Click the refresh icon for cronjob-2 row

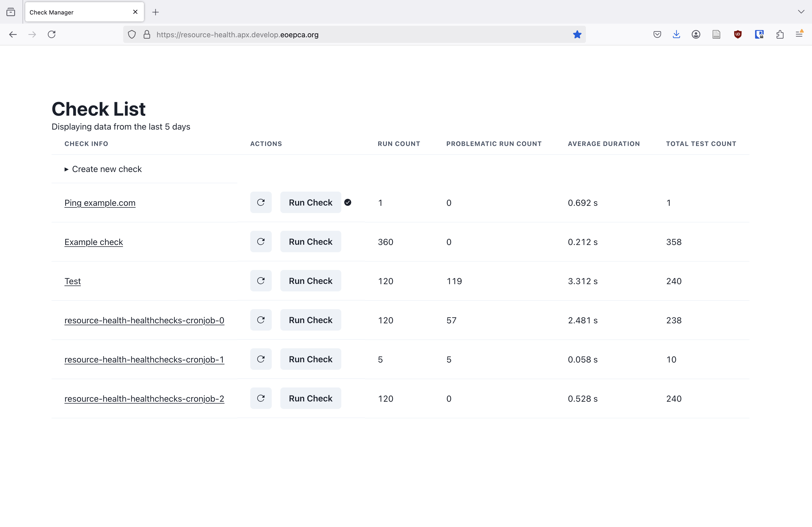tap(261, 398)
